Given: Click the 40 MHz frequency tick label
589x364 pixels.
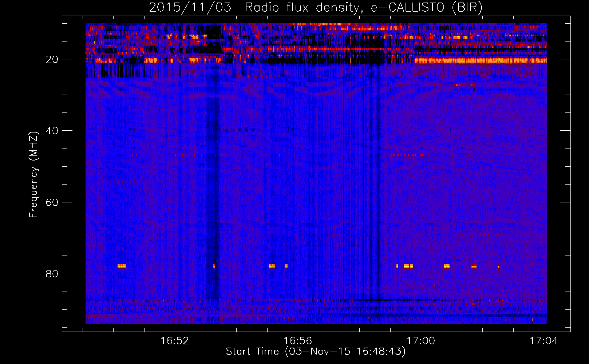Looking at the screenshot, I should [x=52, y=131].
